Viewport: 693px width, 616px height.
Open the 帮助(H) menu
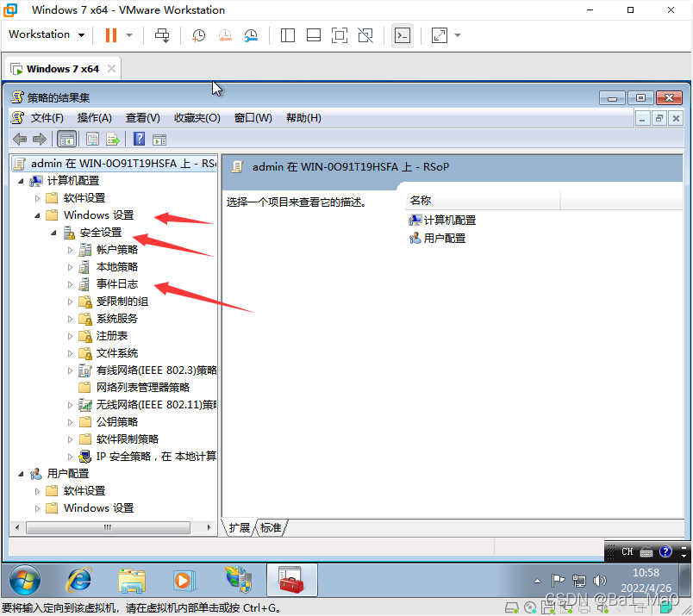303,118
